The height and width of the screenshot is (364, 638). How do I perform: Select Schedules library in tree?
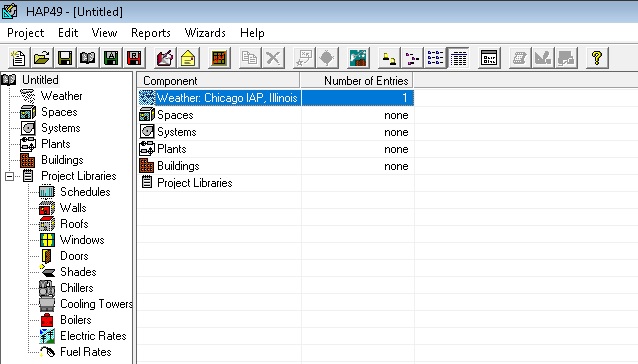[85, 192]
